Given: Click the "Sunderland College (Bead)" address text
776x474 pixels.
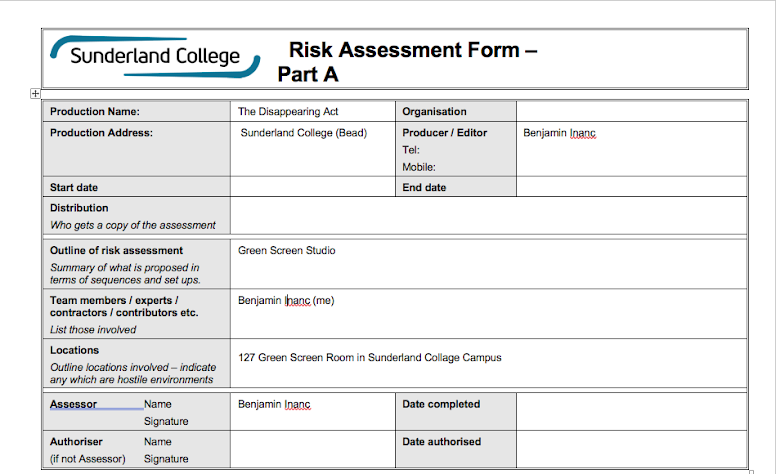Looking at the screenshot, I should (x=304, y=133).
